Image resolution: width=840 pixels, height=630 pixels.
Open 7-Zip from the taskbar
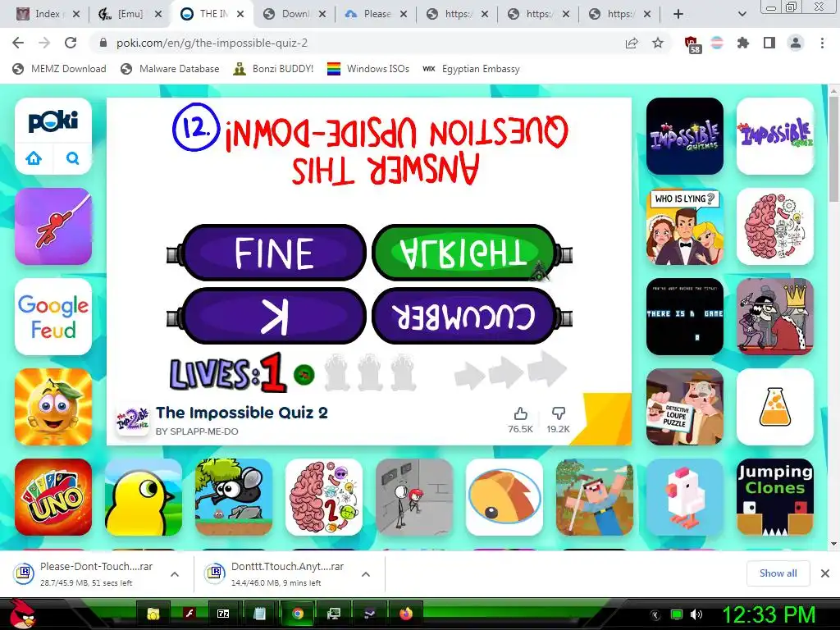point(223,614)
